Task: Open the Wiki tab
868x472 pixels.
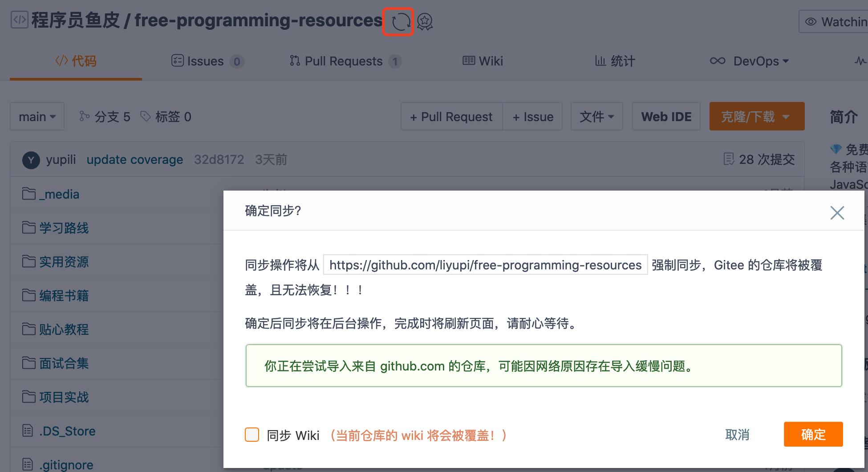Action: (x=483, y=61)
